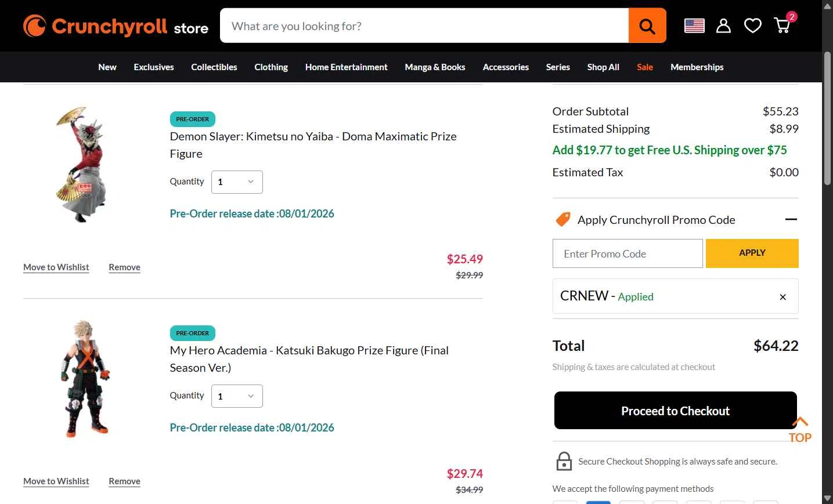Open the Doma figure thumbnail image
Screen dimensions: 833x504
pyautogui.click(x=84, y=165)
